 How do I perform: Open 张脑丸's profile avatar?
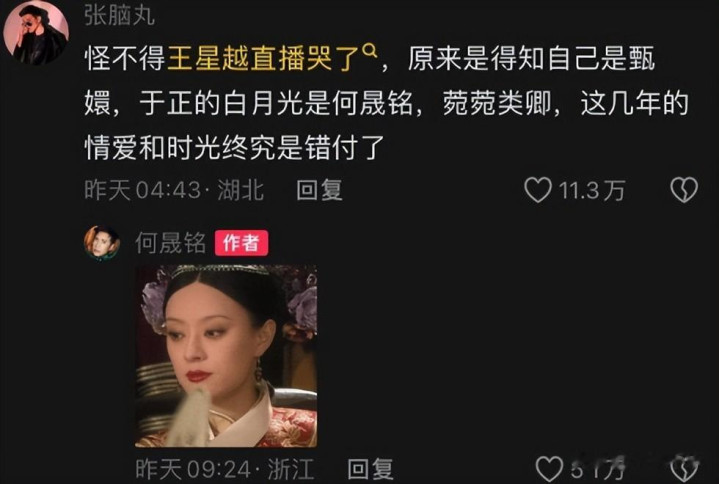(x=36, y=32)
